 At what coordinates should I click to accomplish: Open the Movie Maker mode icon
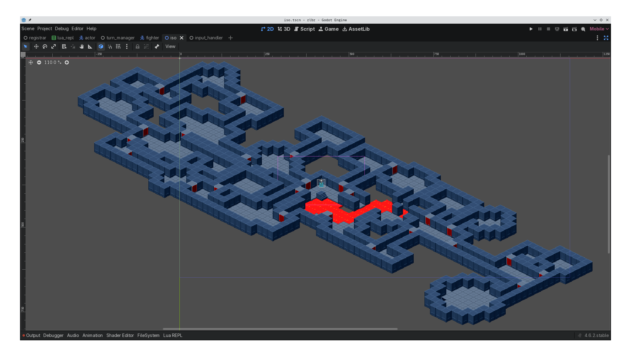coord(583,29)
